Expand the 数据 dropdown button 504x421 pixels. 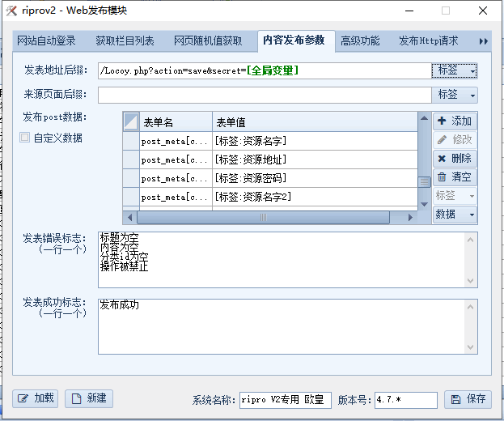point(455,215)
